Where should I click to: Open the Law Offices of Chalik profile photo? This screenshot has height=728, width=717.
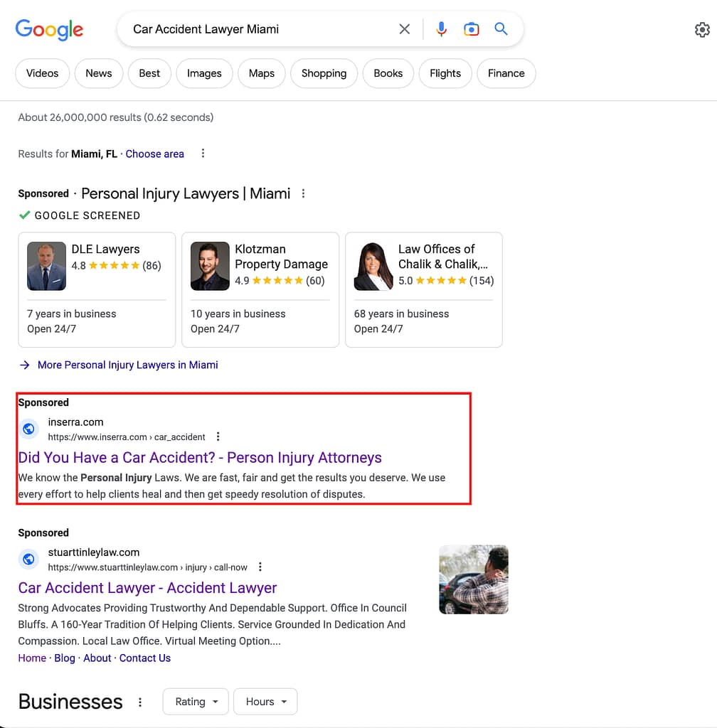tap(373, 266)
